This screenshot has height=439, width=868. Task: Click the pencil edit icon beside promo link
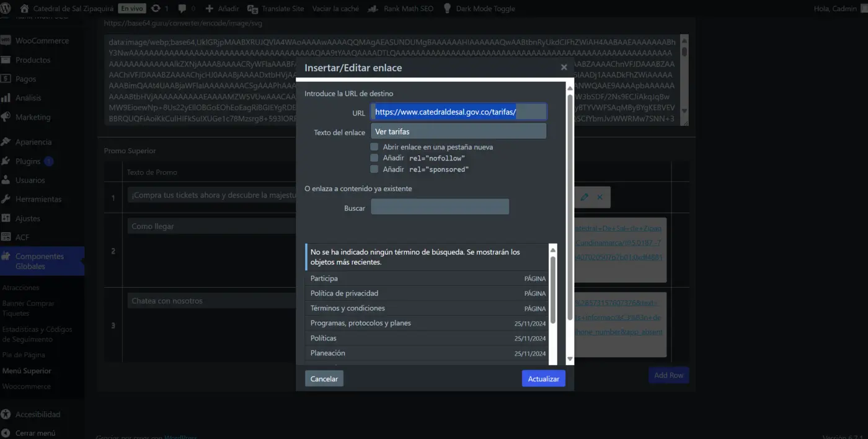click(x=584, y=197)
